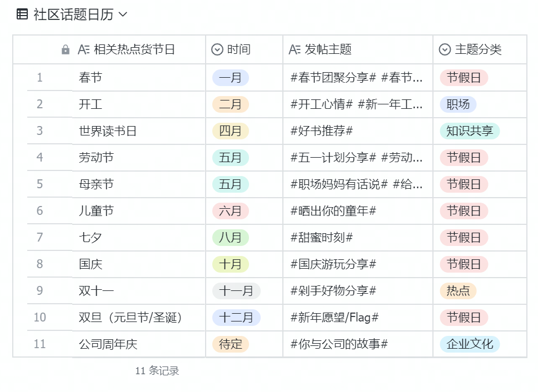Select row number 3 index cell
This screenshot has width=538, height=392.
[40, 131]
